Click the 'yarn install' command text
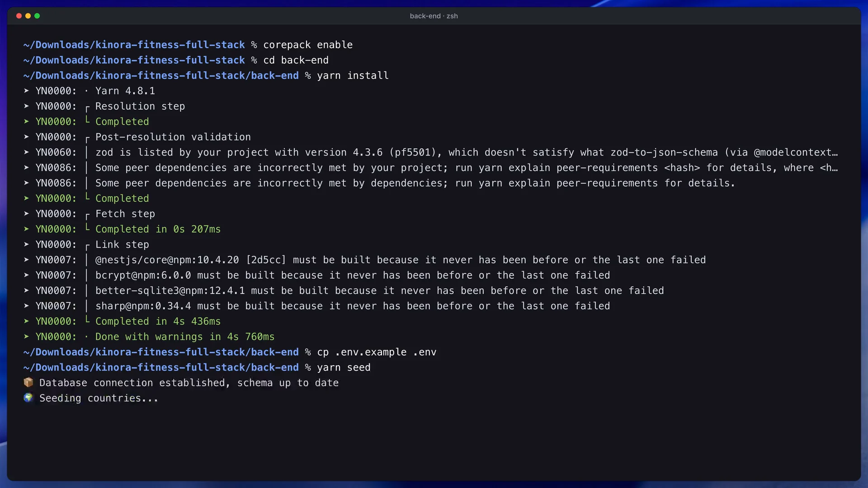 point(353,75)
